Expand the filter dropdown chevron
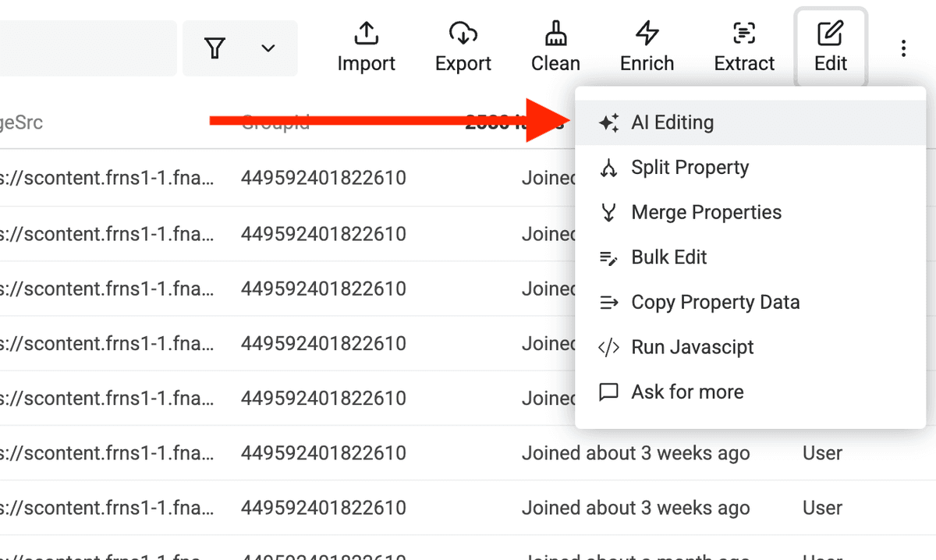936x560 pixels. (268, 48)
